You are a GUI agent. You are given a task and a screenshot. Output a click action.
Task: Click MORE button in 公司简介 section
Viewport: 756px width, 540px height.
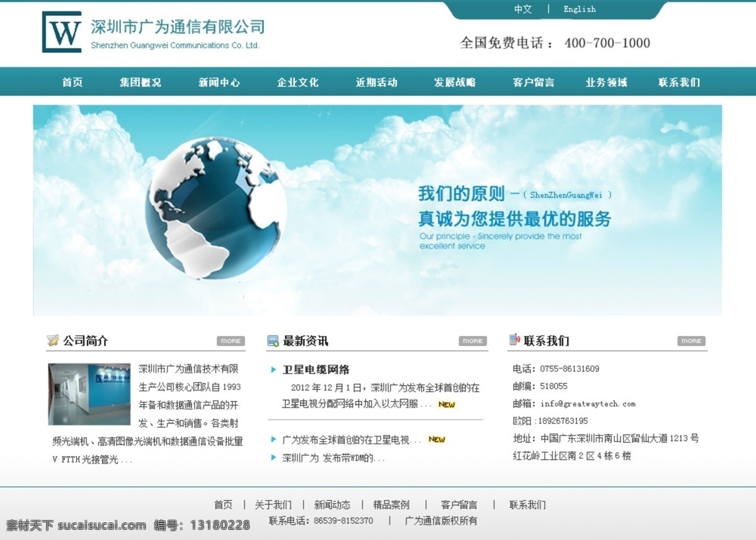(231, 341)
